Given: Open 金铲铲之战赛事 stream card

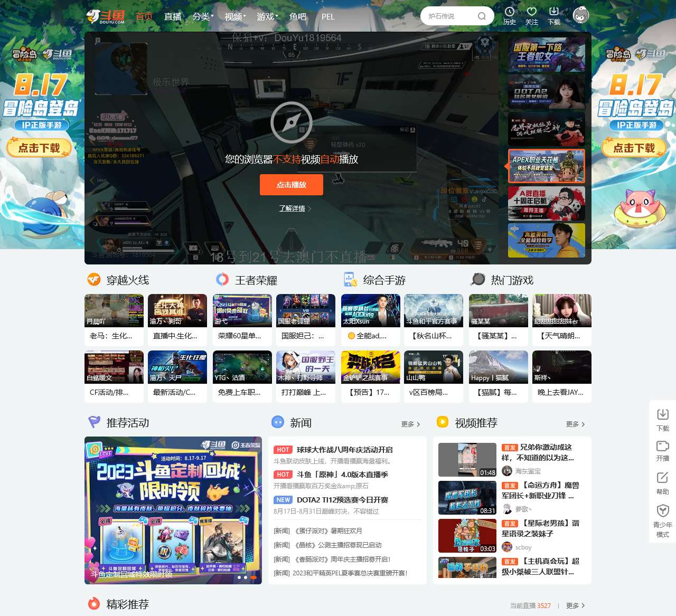Looking at the screenshot, I should tap(371, 376).
